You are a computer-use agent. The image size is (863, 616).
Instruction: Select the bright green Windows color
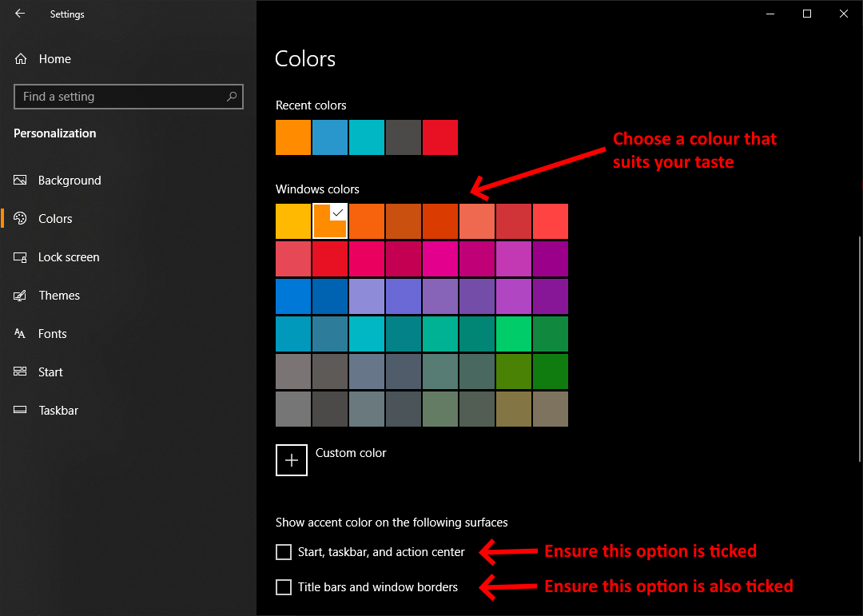(514, 334)
